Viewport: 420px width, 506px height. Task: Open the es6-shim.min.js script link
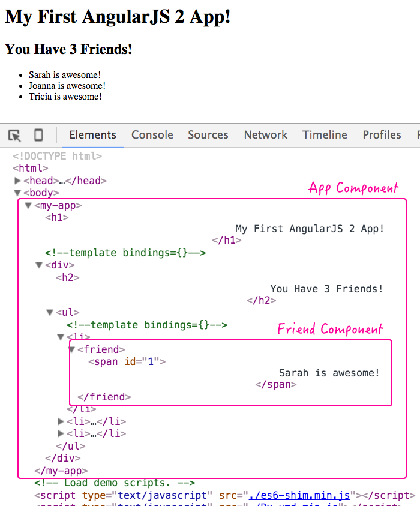[x=299, y=495]
